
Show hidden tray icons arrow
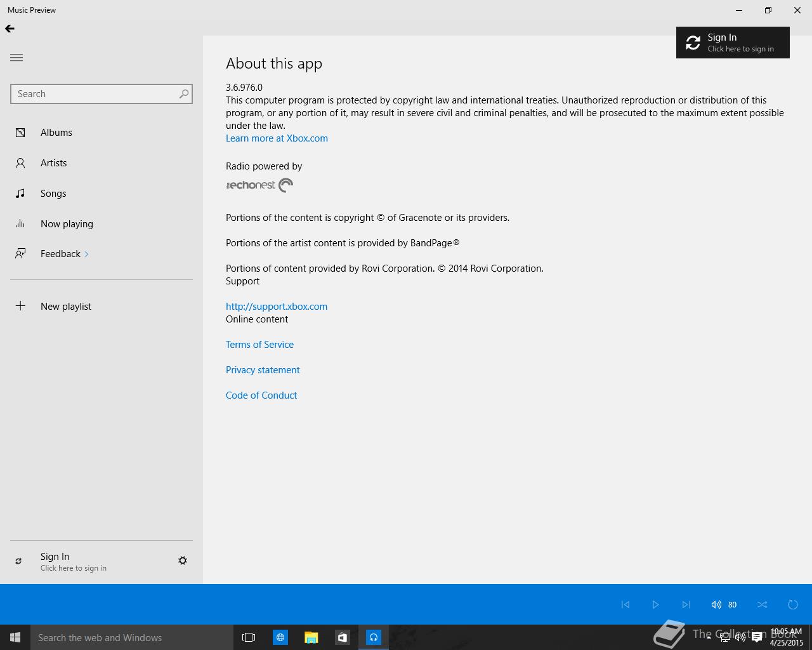709,637
